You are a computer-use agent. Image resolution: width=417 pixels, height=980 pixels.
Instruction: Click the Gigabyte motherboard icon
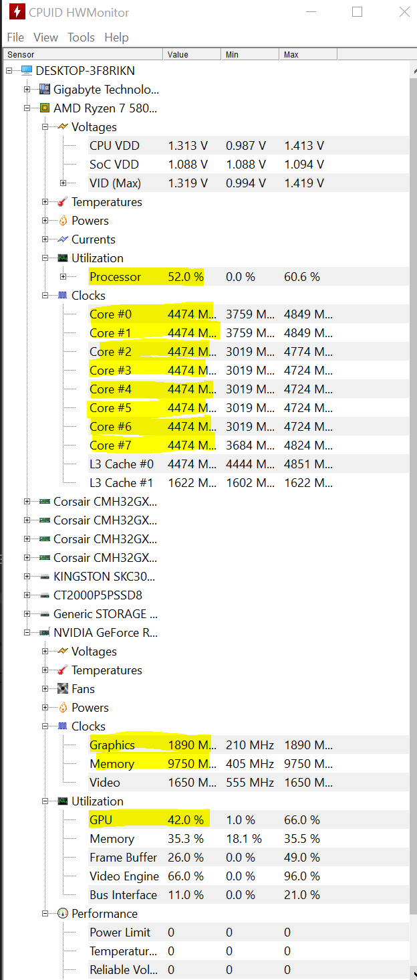(43, 89)
